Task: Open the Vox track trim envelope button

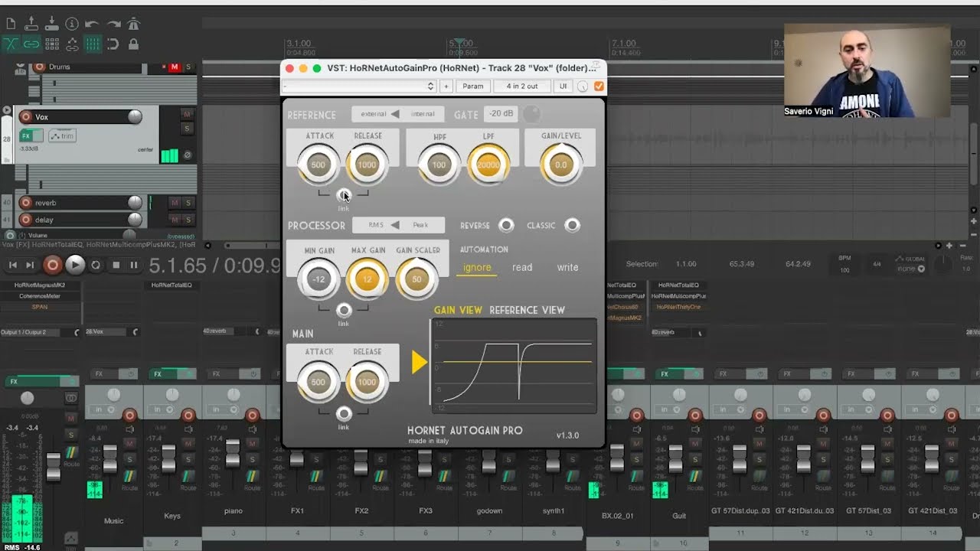Action: click(x=63, y=136)
